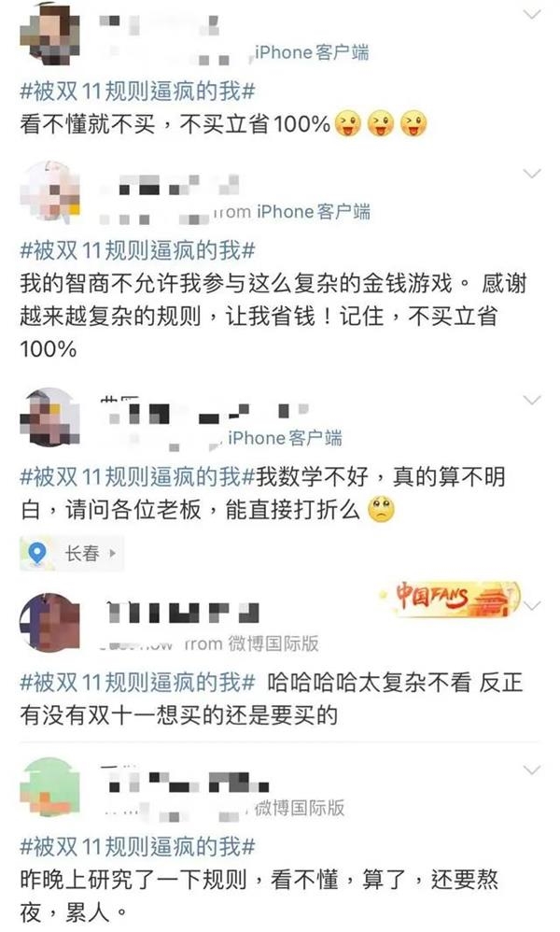560x932 pixels.
Task: Expand the second post's chevron options
Action: coord(531,174)
